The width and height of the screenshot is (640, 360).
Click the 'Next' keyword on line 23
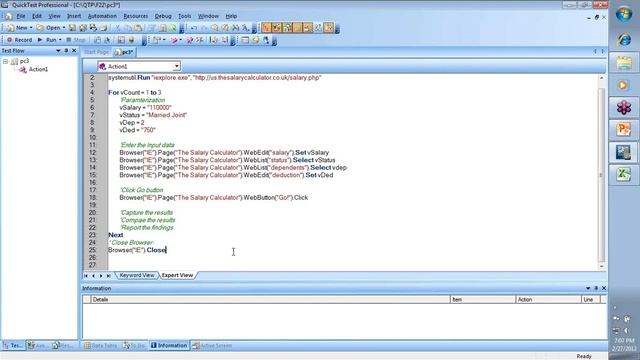coord(116,235)
